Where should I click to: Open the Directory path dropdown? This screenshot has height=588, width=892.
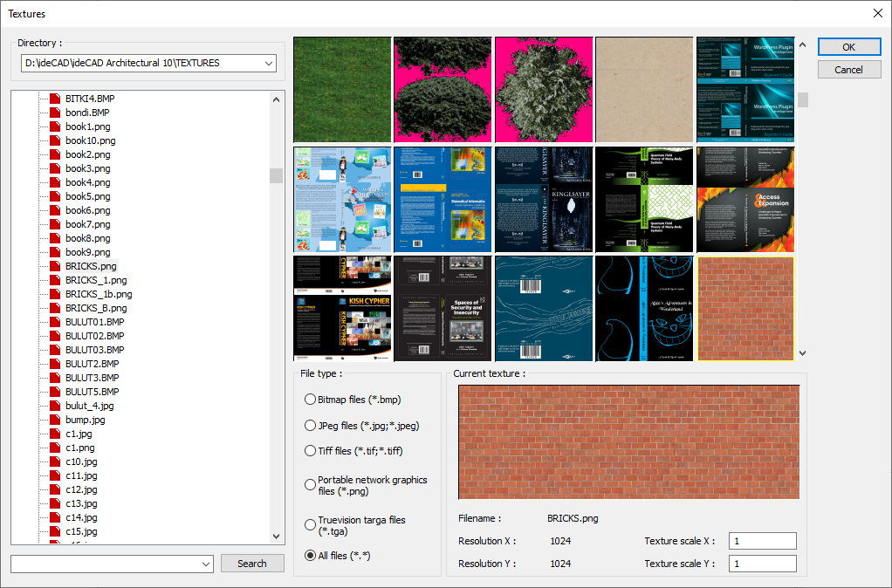(x=267, y=64)
